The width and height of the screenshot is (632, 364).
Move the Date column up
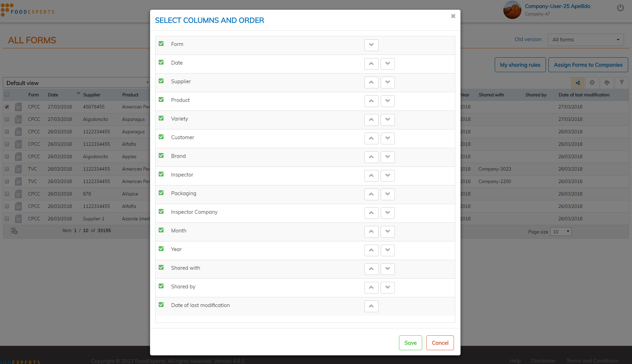(371, 64)
